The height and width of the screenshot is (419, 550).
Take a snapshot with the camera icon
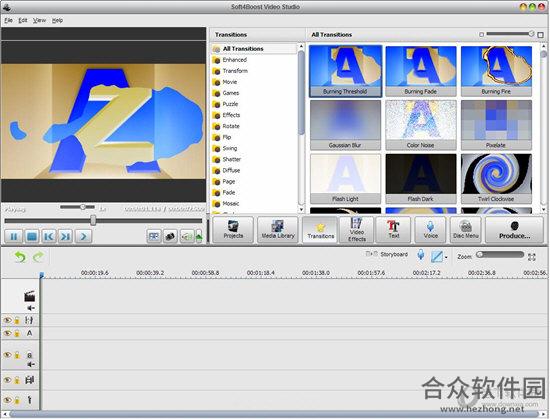(x=170, y=236)
